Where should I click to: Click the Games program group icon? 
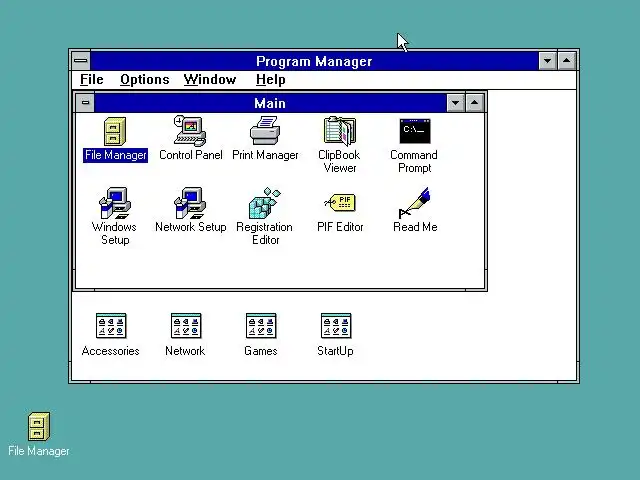261,326
